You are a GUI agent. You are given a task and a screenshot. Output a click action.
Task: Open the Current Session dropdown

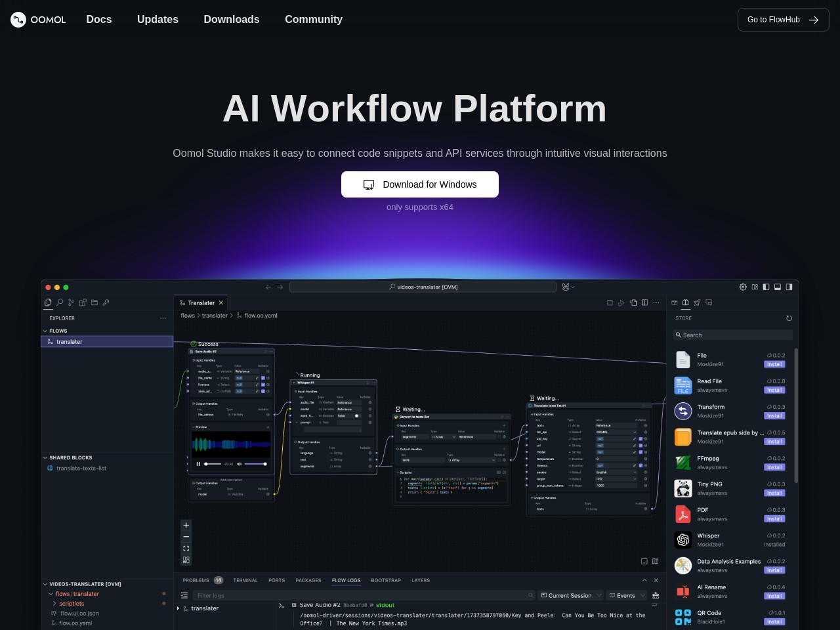[570, 595]
